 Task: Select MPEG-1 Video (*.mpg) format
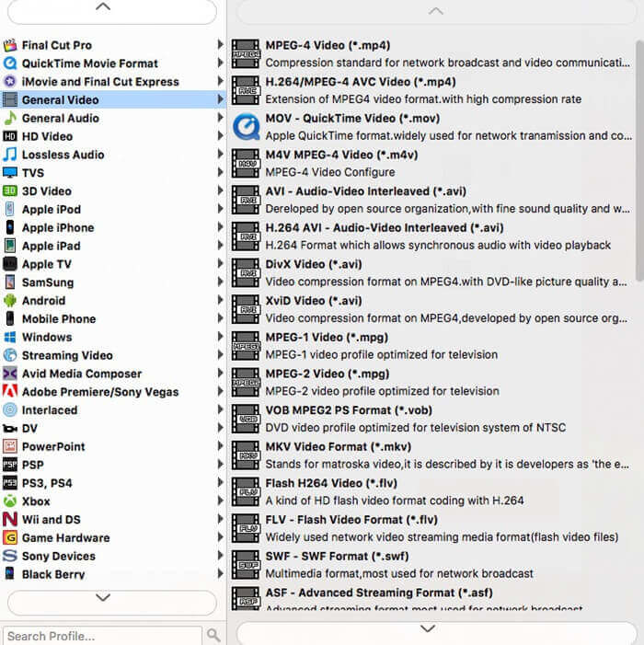431,346
